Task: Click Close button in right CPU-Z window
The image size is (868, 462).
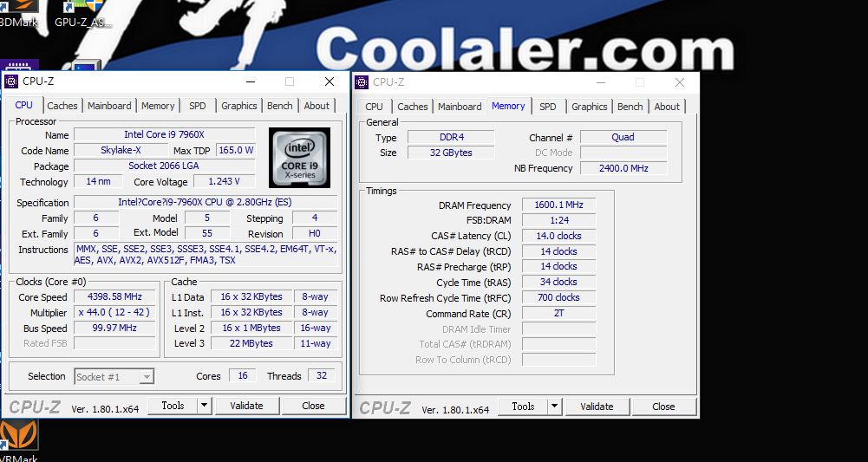Action: click(x=663, y=407)
